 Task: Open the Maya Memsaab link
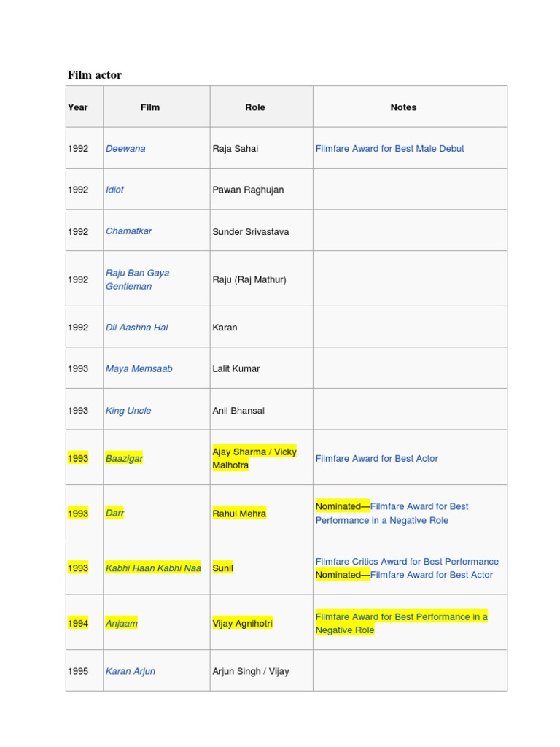[x=139, y=368]
